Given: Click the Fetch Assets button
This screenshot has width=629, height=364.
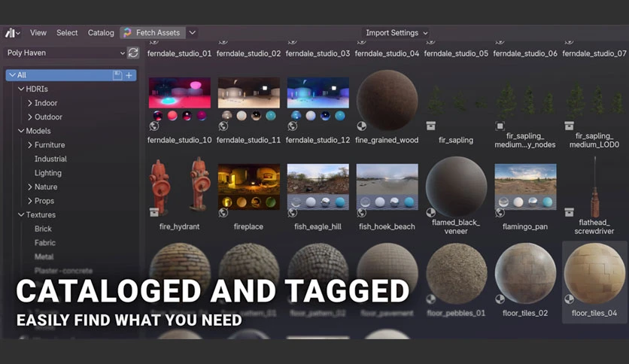Looking at the screenshot, I should click(153, 33).
